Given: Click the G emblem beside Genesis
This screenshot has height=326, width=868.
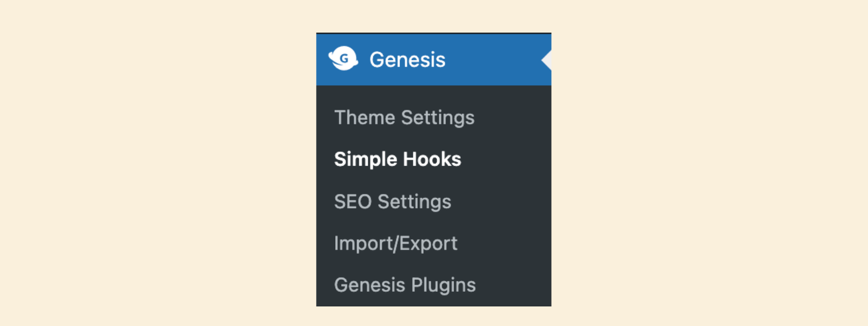Looking at the screenshot, I should click(343, 59).
